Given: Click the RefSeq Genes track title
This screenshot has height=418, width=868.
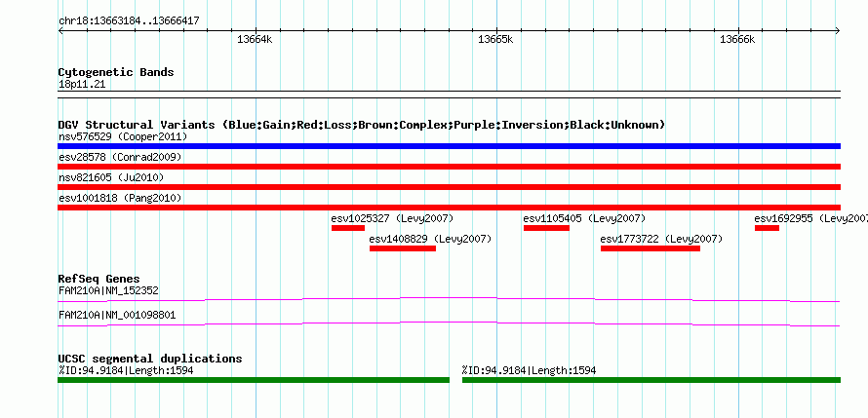Looking at the screenshot, I should point(99,279).
